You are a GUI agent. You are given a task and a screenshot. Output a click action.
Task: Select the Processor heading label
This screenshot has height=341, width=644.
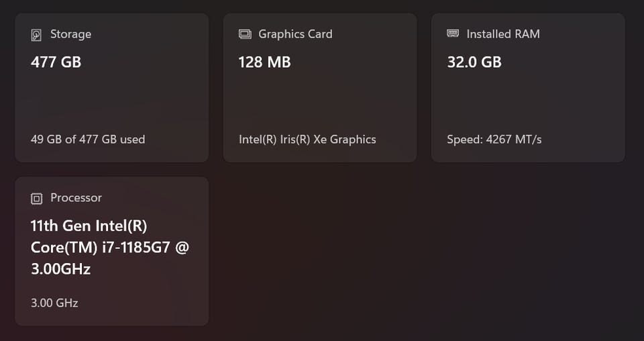coord(76,198)
